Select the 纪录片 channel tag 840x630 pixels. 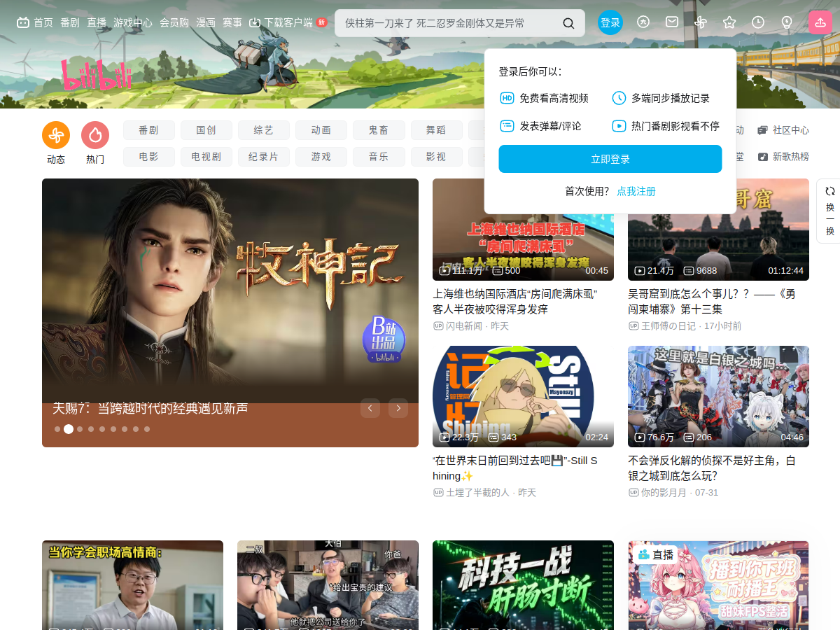click(264, 157)
